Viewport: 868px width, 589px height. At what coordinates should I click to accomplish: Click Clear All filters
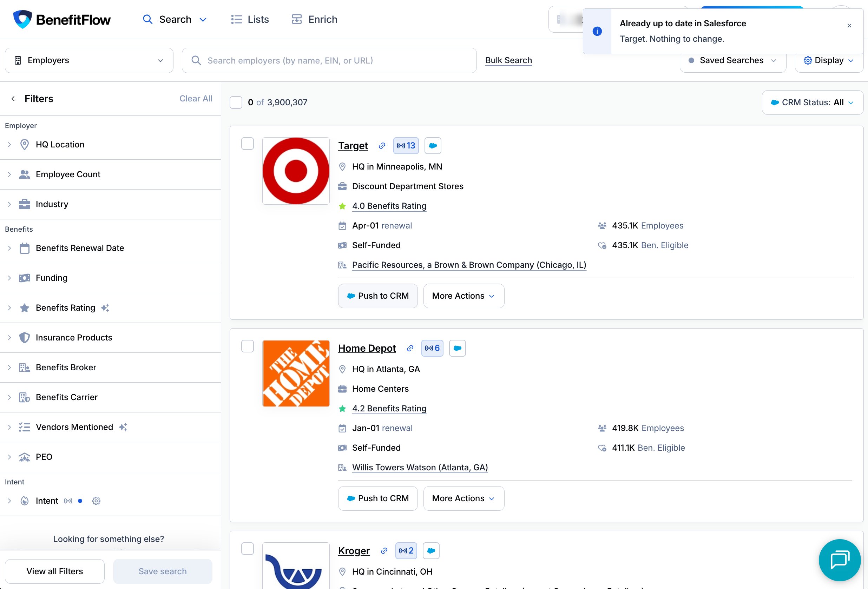[196, 99]
